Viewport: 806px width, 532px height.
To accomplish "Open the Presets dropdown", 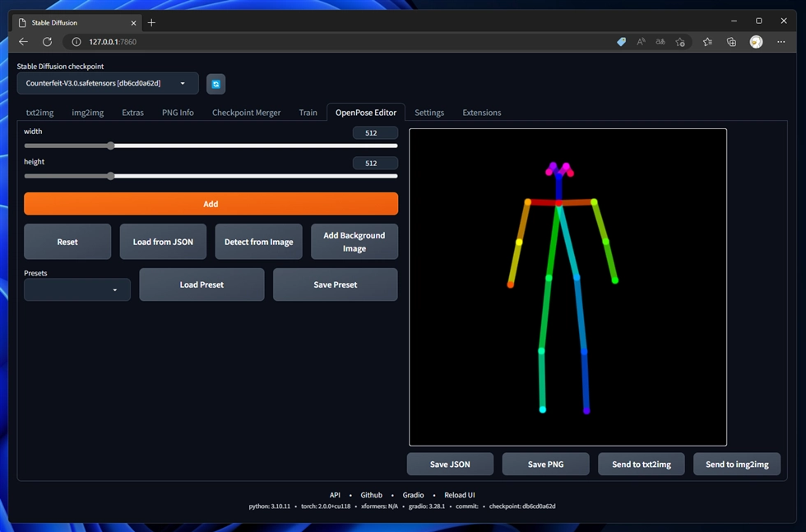I will tap(77, 289).
